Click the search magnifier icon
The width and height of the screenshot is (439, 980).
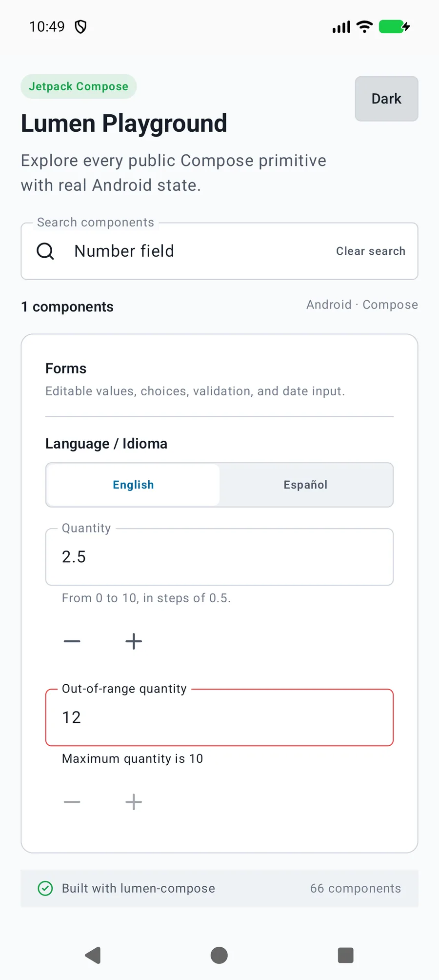point(45,251)
